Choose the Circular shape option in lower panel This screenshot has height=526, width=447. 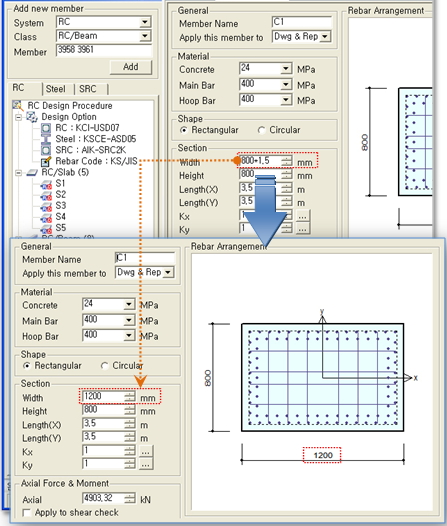point(104,366)
